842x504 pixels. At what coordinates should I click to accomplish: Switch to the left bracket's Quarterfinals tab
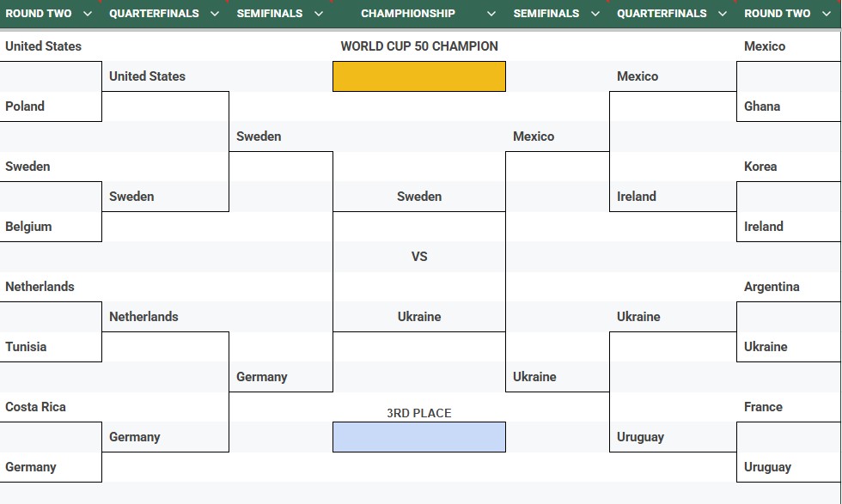154,14
